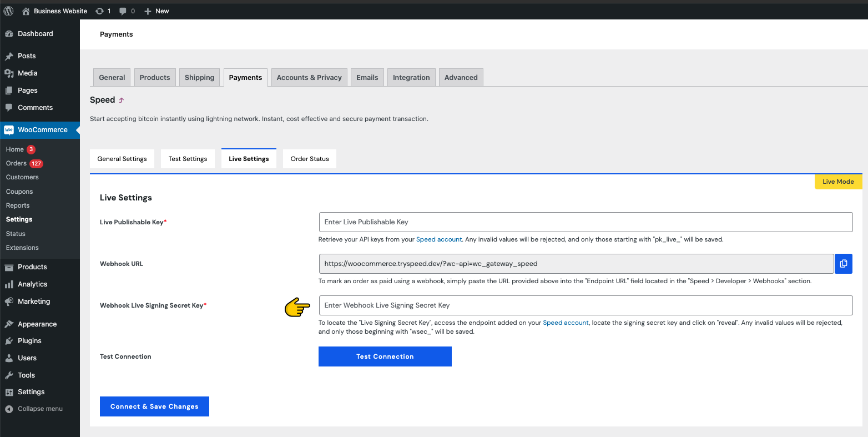
Task: Click the Test Connection button
Action: pos(385,356)
